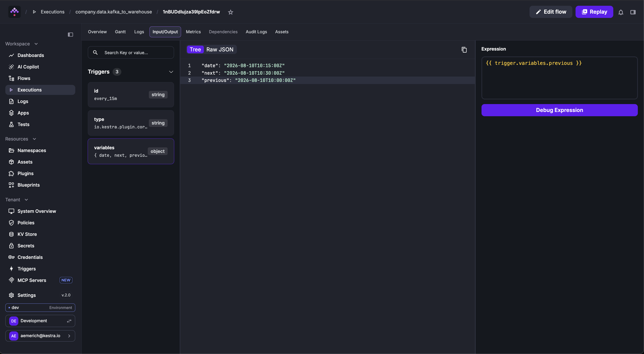Open Namespaces page

pos(40,150)
